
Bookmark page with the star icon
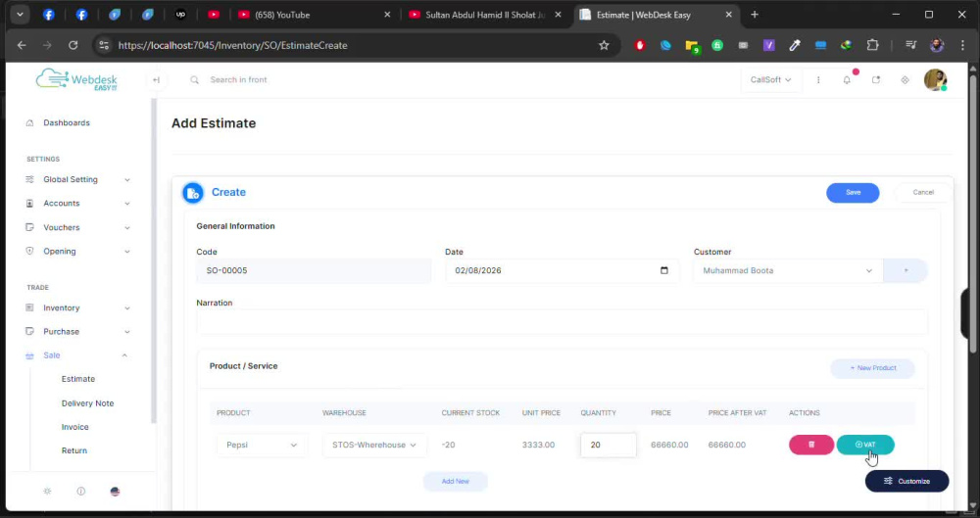pyautogui.click(x=604, y=45)
